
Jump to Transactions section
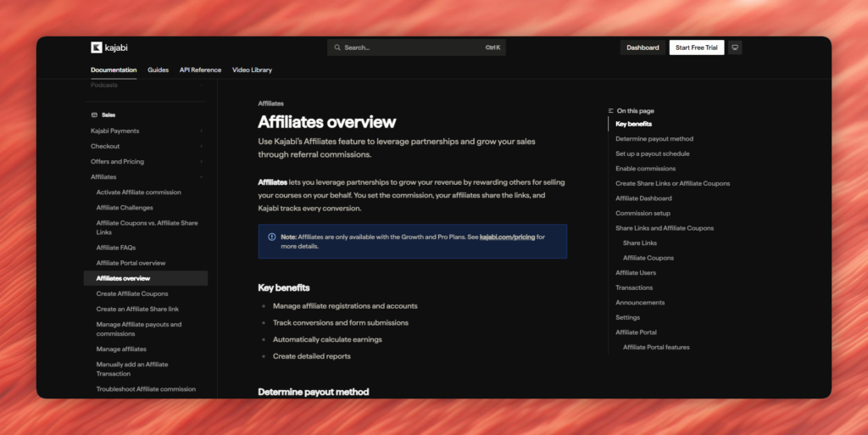[x=634, y=287]
